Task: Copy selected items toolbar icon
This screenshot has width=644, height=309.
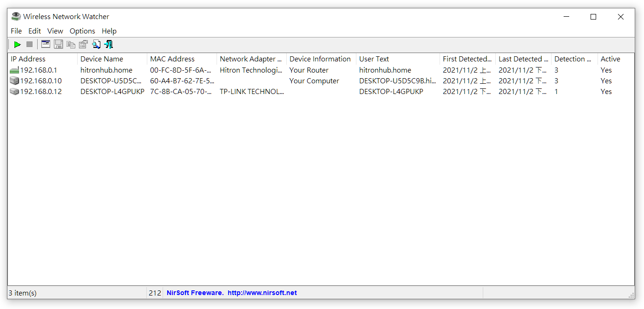Action: pos(71,45)
